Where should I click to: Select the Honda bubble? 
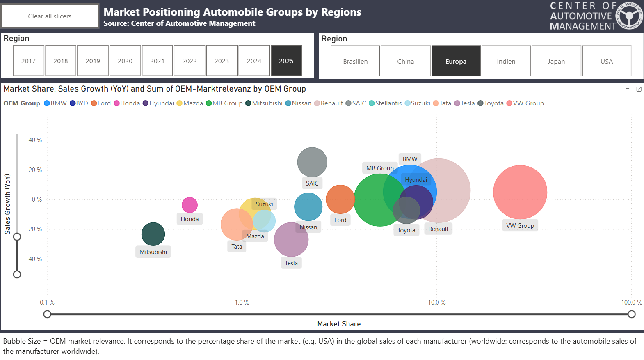[x=190, y=205]
